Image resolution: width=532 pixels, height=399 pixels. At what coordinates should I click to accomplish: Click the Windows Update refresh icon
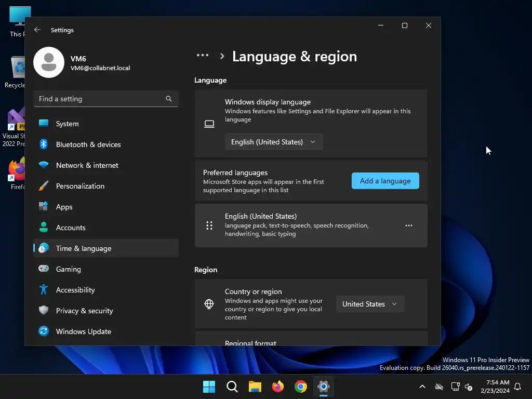pyautogui.click(x=44, y=331)
